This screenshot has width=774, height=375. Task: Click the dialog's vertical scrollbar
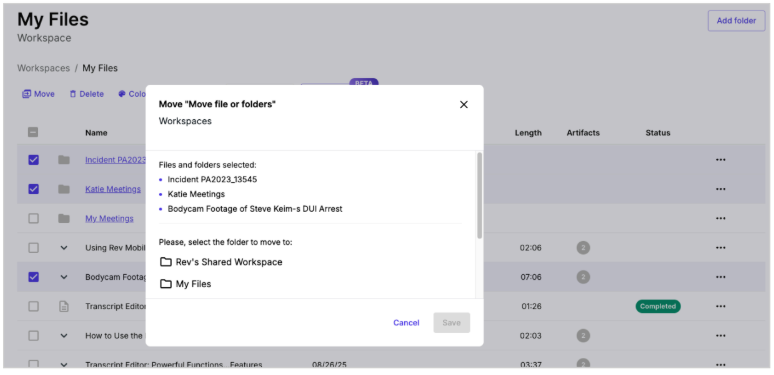pyautogui.click(x=479, y=196)
